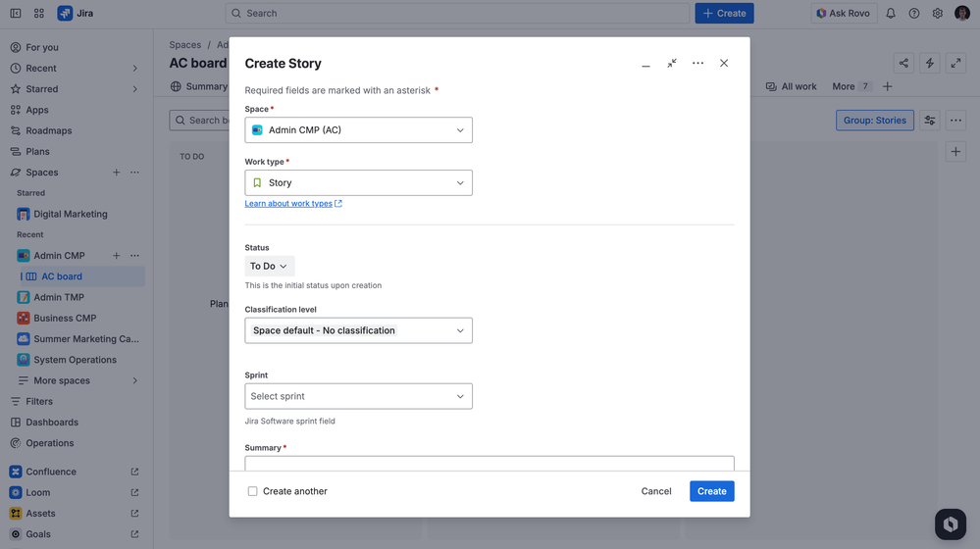The height and width of the screenshot is (549, 980).
Task: Switch to the Summary tab
Action: point(199,86)
